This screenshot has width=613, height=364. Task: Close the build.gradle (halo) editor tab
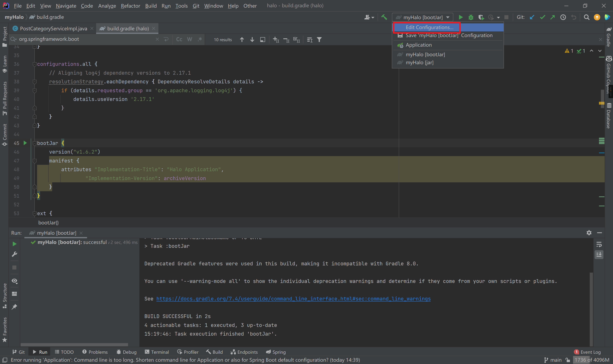tap(153, 28)
